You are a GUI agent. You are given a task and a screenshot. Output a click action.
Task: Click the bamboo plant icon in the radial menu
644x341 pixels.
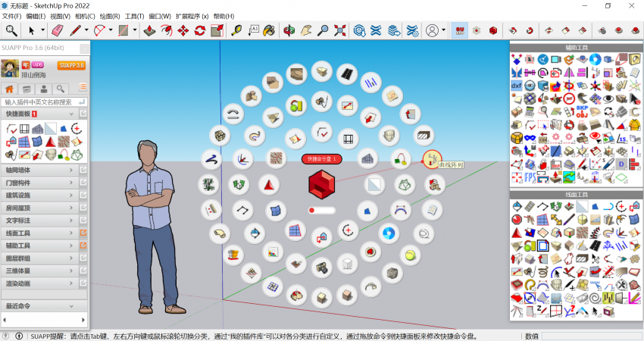(208, 184)
